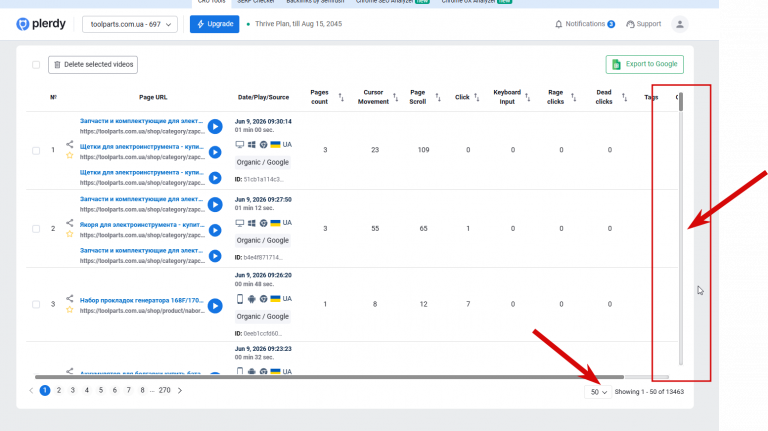
Task: Click desktop device icon in 09:30:14 session
Action: pos(240,144)
